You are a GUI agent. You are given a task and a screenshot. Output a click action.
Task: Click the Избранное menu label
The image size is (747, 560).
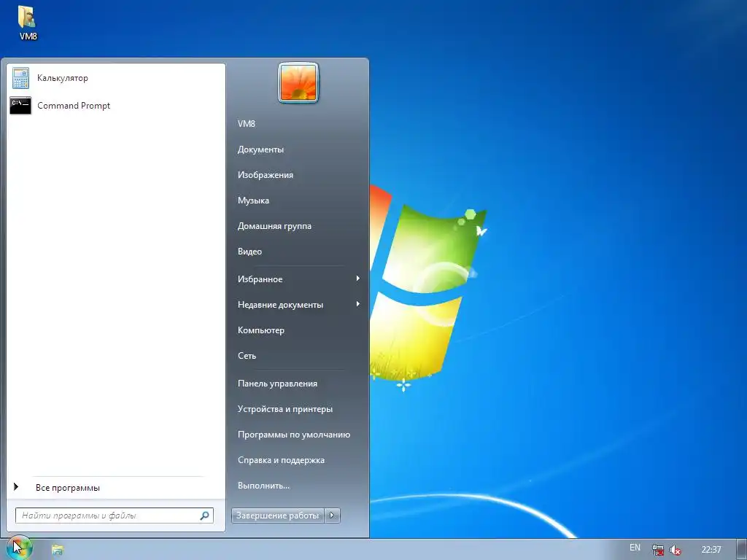[260, 279]
